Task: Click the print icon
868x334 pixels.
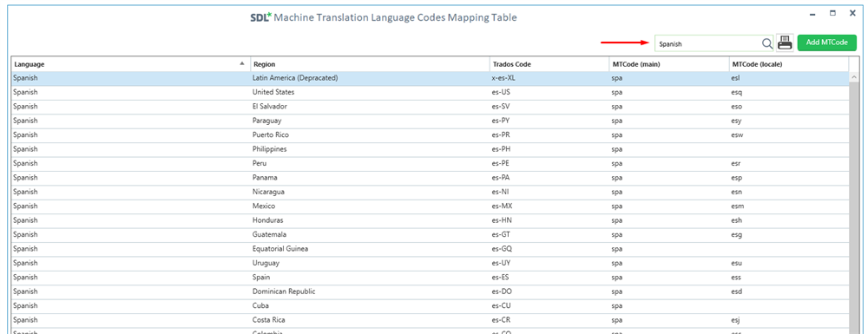Action: tap(785, 43)
